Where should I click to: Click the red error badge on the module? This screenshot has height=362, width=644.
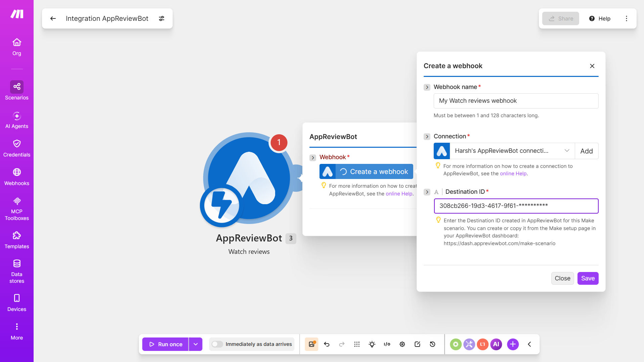click(279, 142)
